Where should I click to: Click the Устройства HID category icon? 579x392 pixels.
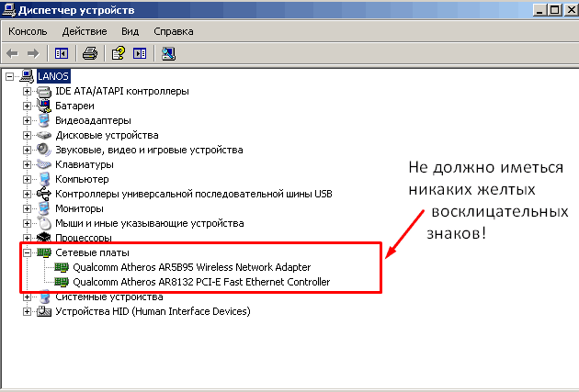point(44,311)
